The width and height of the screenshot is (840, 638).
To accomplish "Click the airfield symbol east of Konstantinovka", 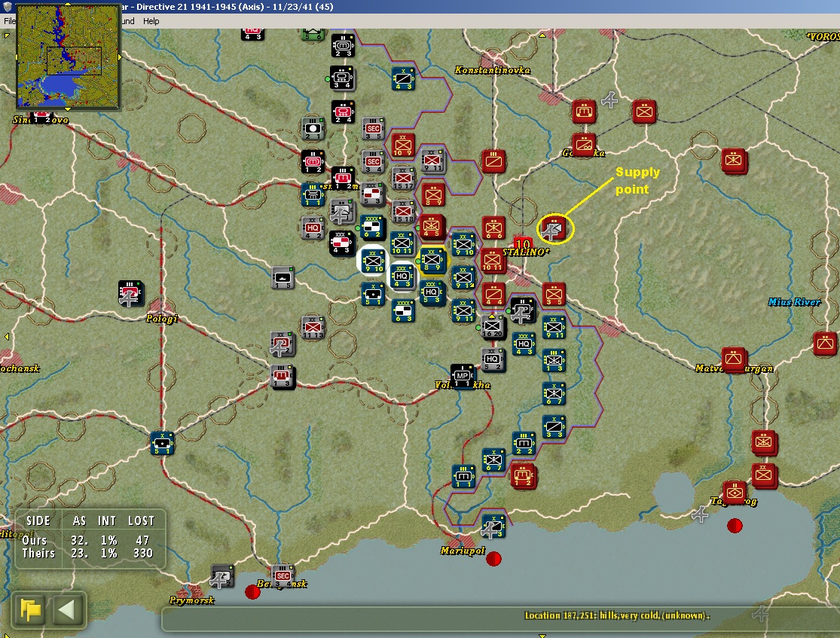I will (x=609, y=99).
